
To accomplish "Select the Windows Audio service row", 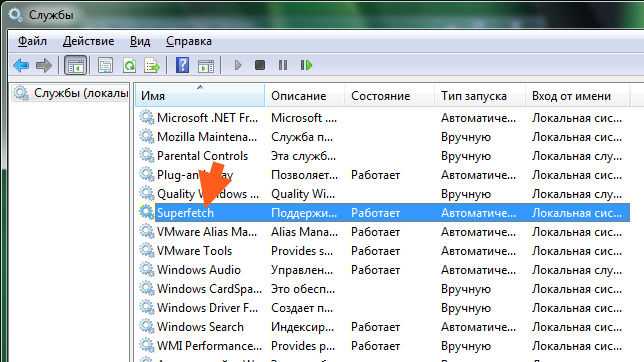I will click(383, 270).
